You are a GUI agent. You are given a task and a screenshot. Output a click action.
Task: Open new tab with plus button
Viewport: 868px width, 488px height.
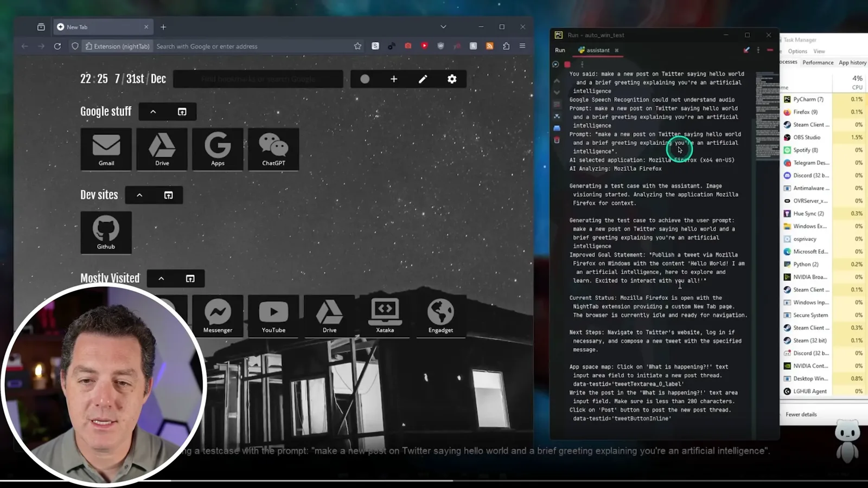click(163, 27)
